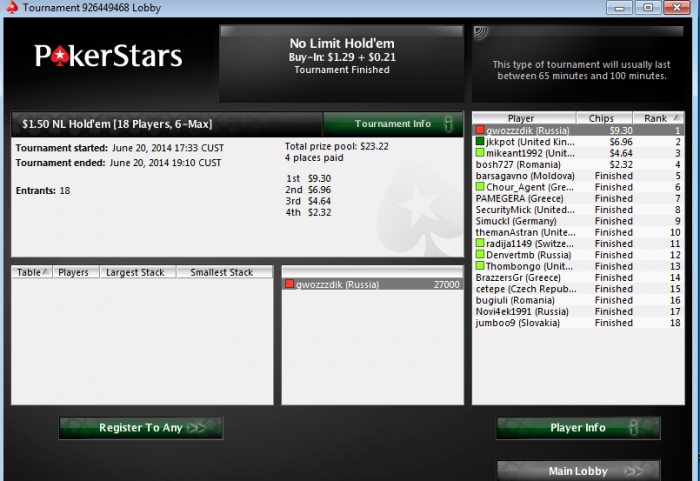The image size is (700, 481).
Task: Sort tables by the Table column header
Action: pyautogui.click(x=32, y=272)
